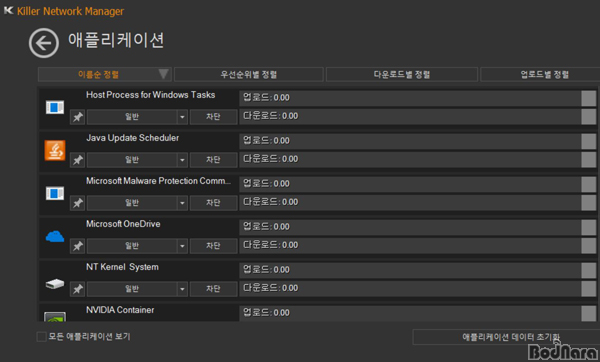This screenshot has width=600, height=362.
Task: Click NT Kernel System 다운로드: 0.00 value
Action: point(271,288)
